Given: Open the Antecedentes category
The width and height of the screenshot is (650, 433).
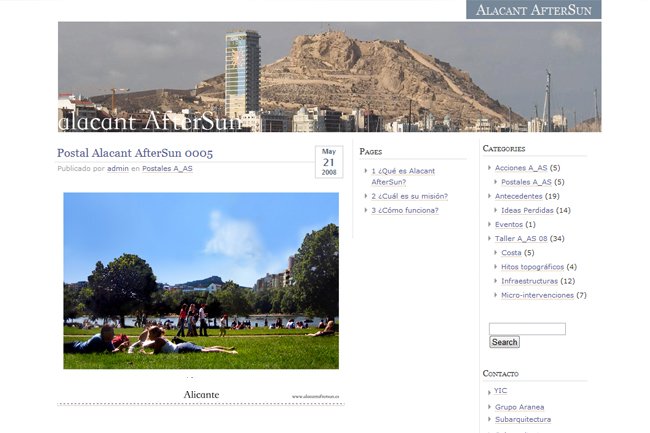Looking at the screenshot, I should (518, 196).
